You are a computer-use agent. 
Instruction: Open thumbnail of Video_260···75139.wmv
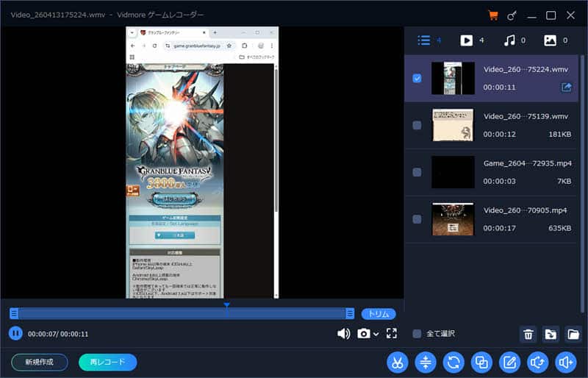(x=453, y=125)
